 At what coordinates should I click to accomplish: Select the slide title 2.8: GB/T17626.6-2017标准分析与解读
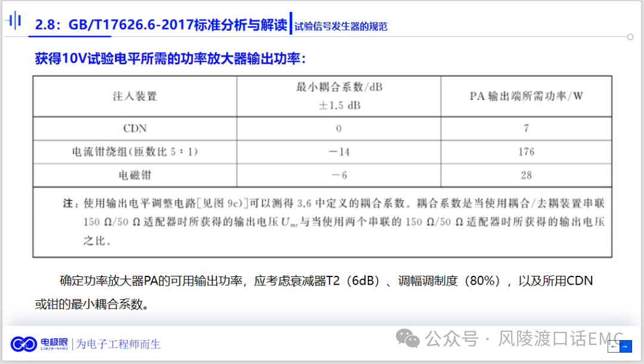click(160, 25)
